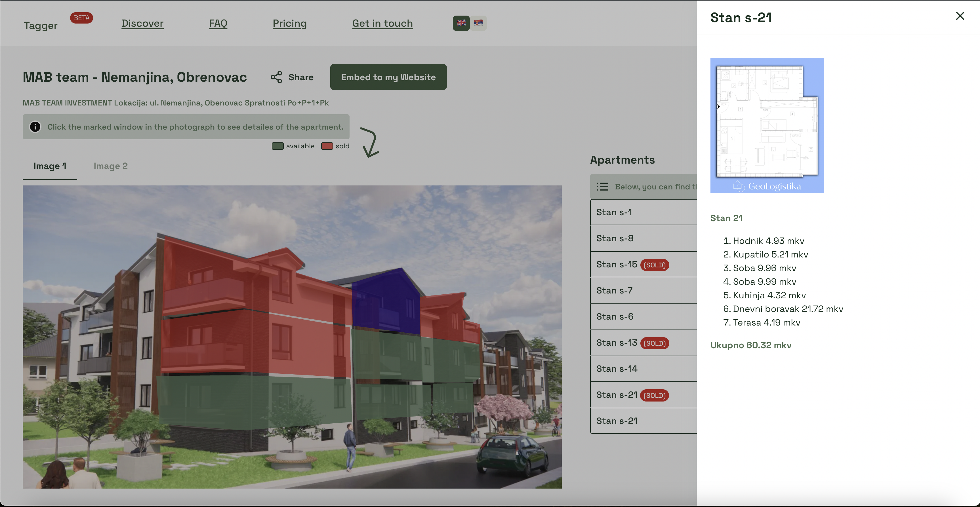The image size is (980, 507).
Task: Click the list icon above apartments
Action: [602, 186]
